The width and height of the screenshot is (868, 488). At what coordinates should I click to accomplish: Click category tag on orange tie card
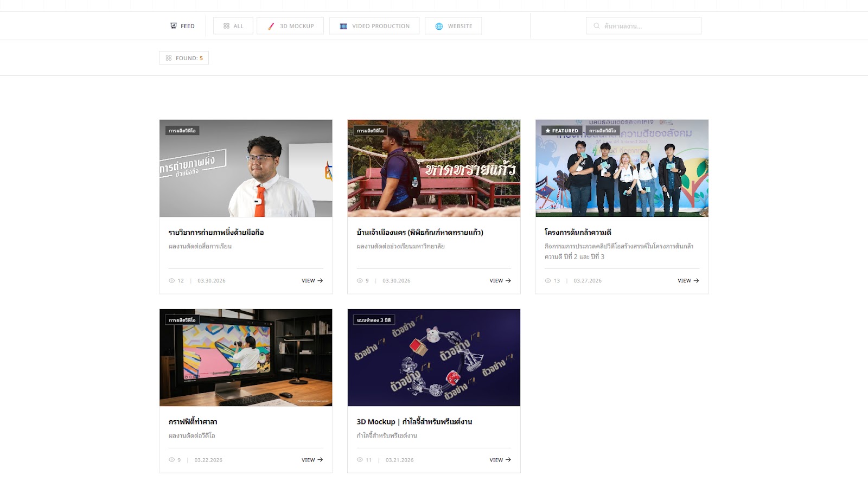tap(182, 131)
